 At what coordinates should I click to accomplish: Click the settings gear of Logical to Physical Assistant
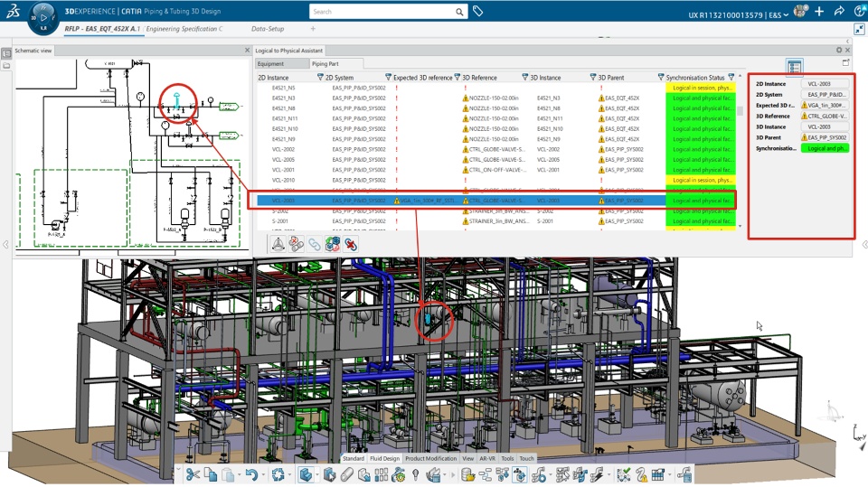[x=838, y=52]
